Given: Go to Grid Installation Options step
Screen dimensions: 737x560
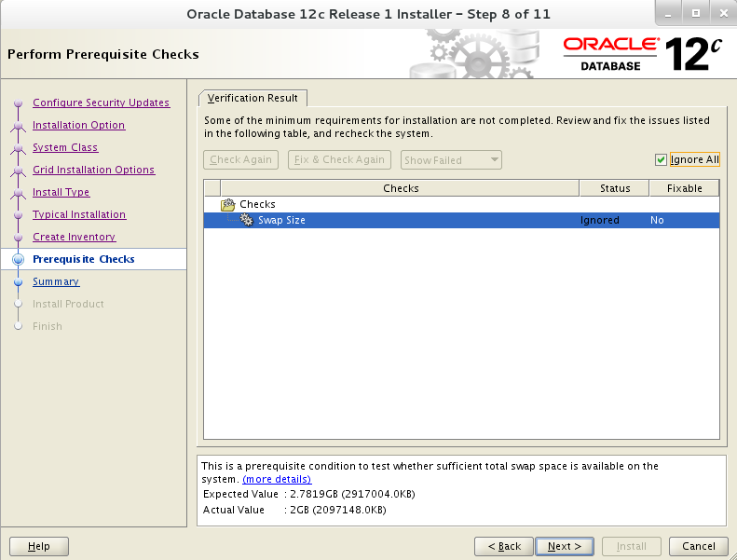Looking at the screenshot, I should tap(93, 170).
